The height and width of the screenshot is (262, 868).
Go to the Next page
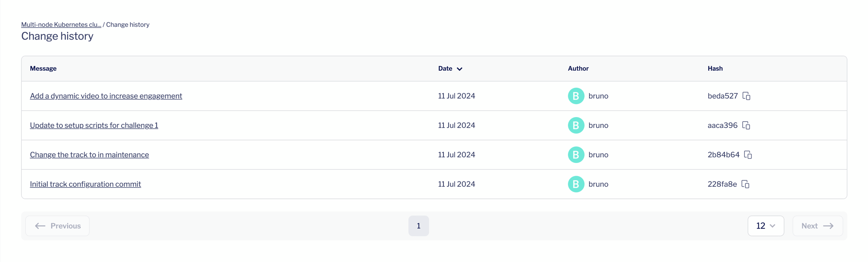[817, 226]
